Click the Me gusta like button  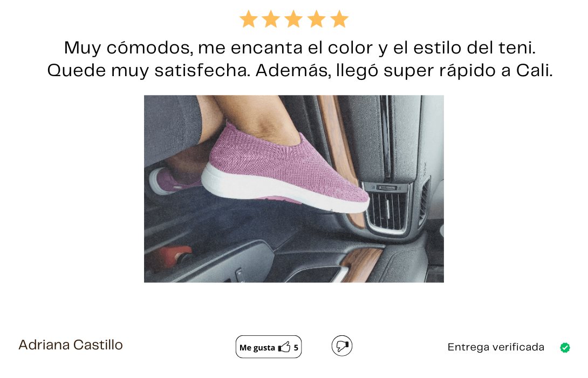269,347
